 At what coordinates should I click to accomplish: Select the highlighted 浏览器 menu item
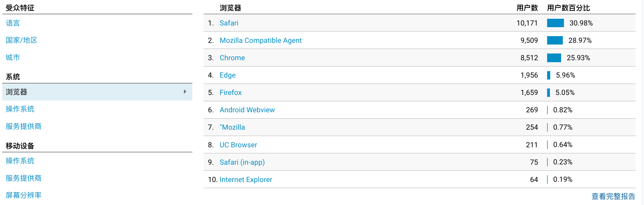coord(17,92)
